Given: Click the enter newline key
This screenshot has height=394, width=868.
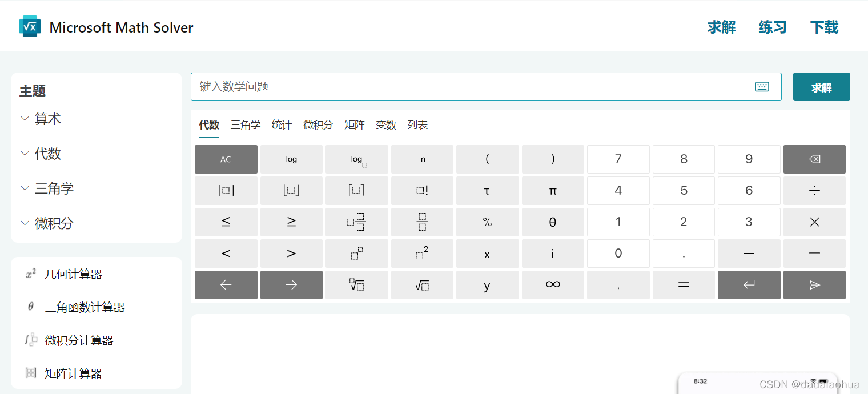Looking at the screenshot, I should 749,285.
